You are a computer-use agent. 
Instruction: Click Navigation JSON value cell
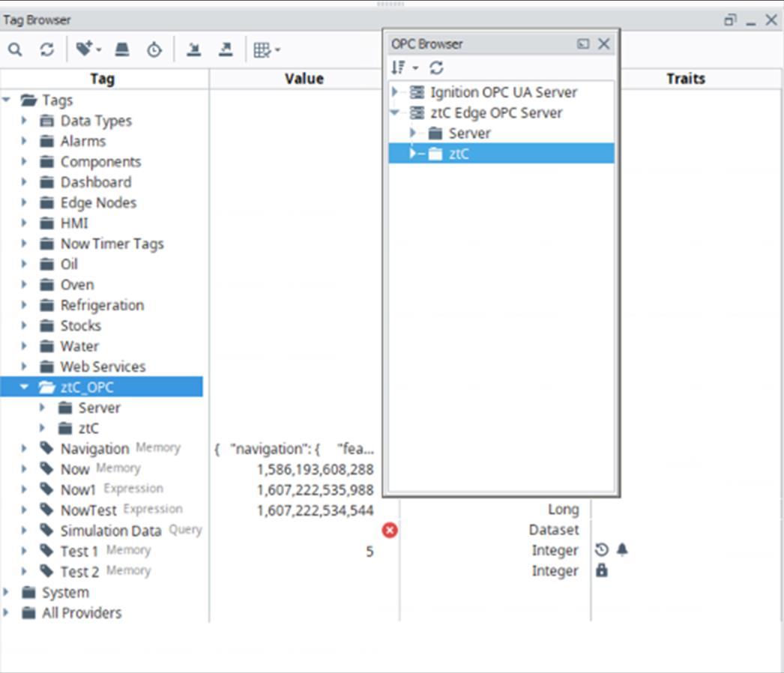pyautogui.click(x=294, y=449)
